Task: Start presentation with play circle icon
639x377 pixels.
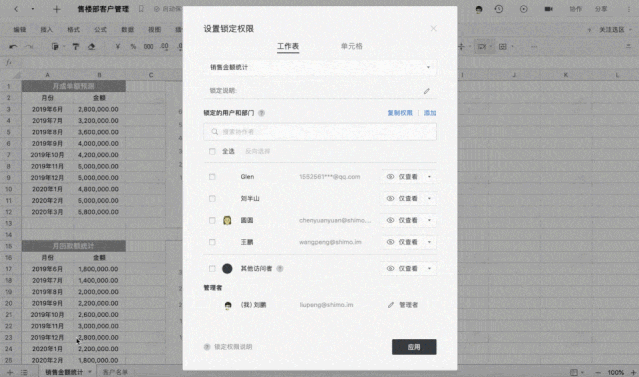Action: pyautogui.click(x=524, y=9)
